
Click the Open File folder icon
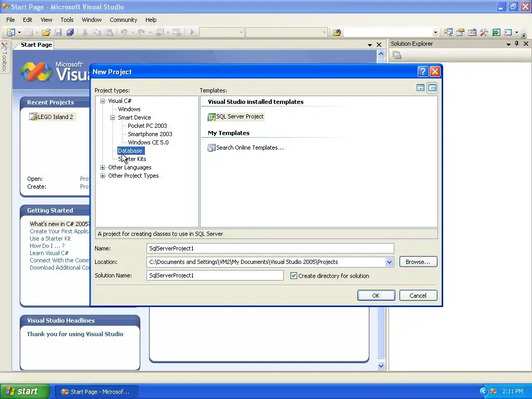tap(46, 32)
